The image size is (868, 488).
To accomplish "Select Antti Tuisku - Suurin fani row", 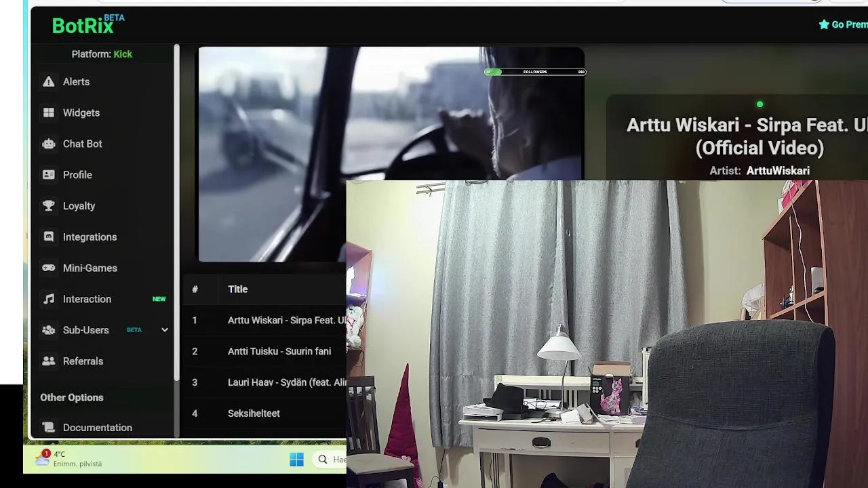I will [264, 351].
